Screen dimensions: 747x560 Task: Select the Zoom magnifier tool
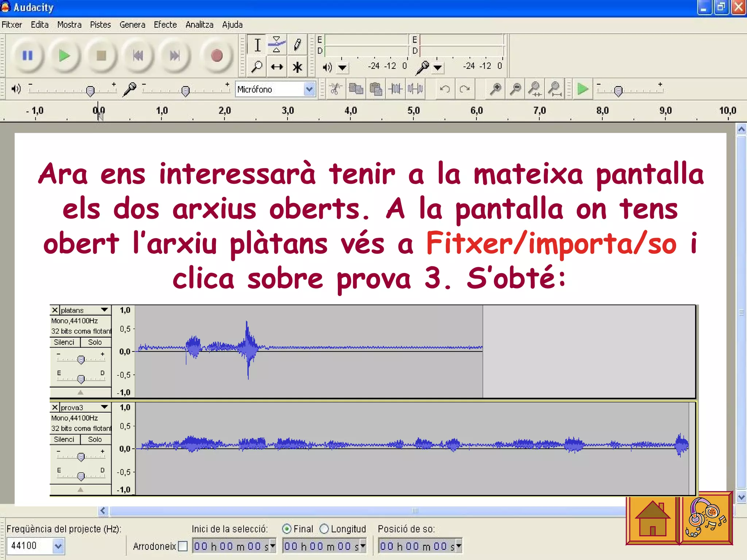[257, 67]
